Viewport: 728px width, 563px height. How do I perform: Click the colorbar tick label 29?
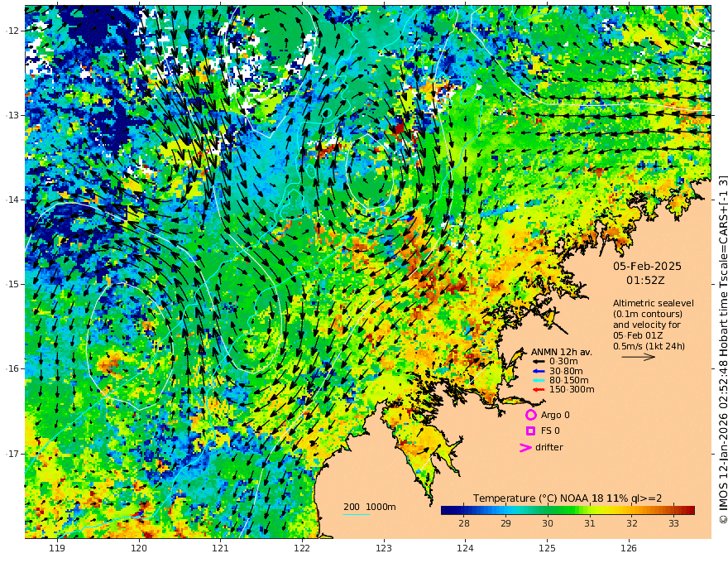tap(505, 523)
